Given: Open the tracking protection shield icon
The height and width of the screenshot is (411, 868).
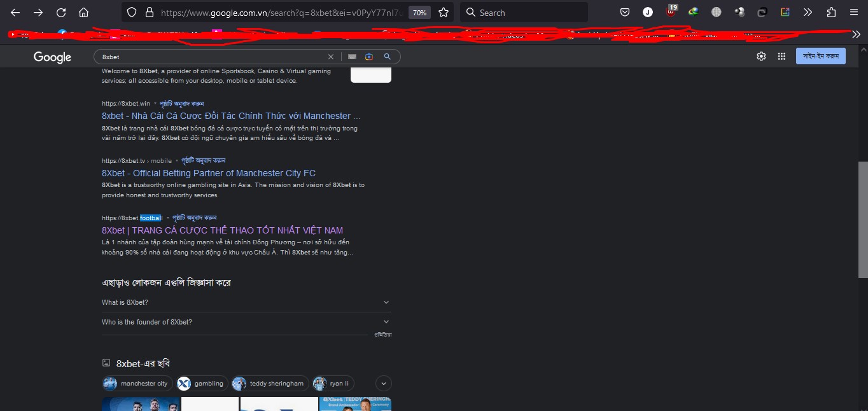Looking at the screenshot, I should click(132, 12).
